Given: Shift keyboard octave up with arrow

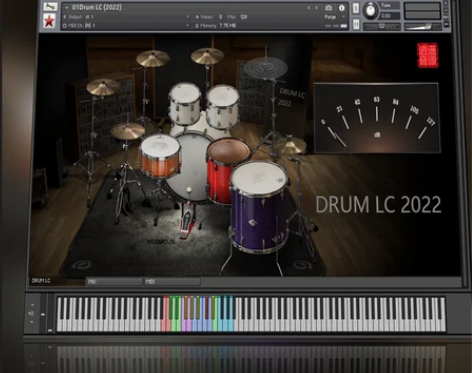Looking at the screenshot, I should [x=32, y=305].
